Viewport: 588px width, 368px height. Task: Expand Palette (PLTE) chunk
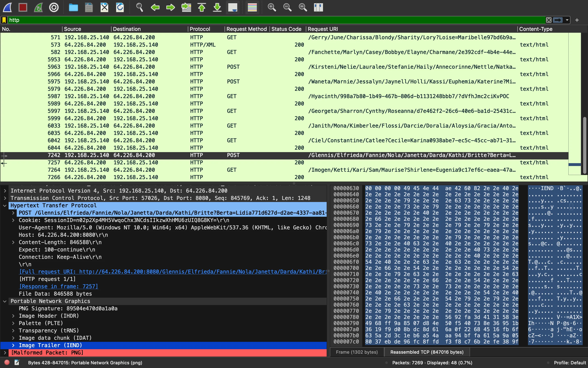click(x=13, y=323)
